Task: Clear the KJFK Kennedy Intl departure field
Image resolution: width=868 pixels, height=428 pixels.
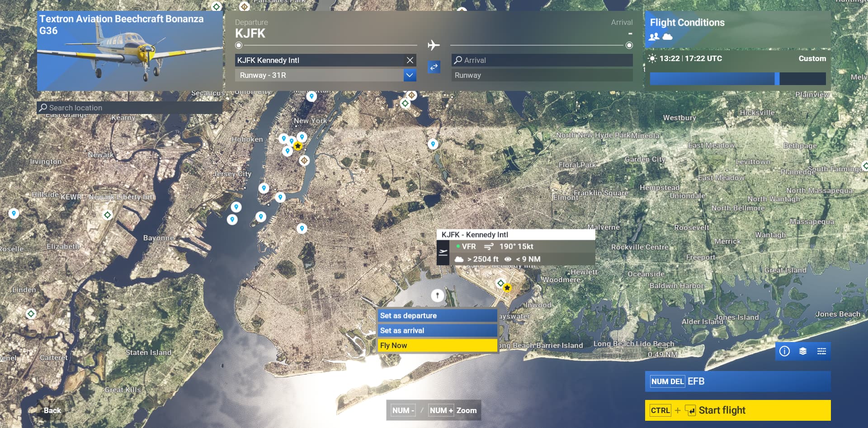Action: (410, 60)
